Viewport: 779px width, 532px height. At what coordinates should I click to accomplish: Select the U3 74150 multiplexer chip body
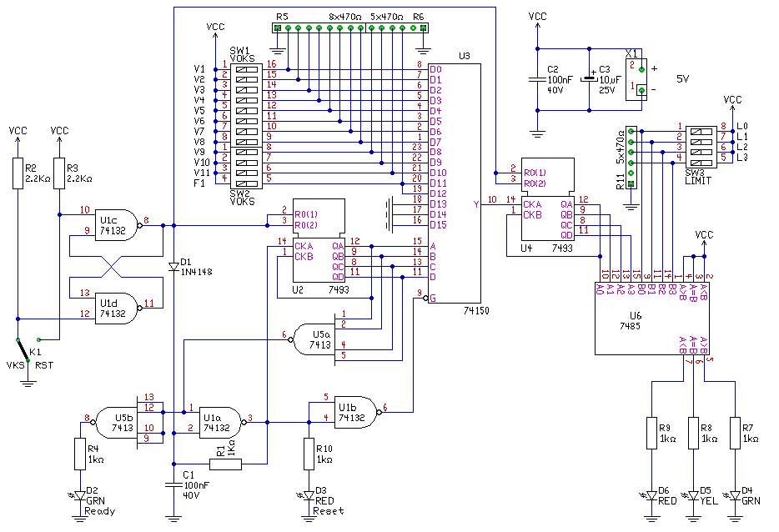(454, 183)
